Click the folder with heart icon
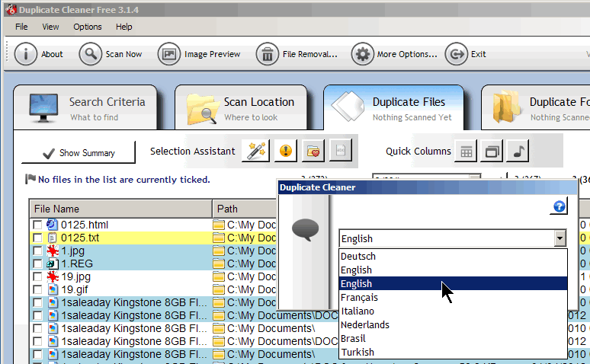Image resolution: width=590 pixels, height=364 pixels. pyautogui.click(x=312, y=151)
